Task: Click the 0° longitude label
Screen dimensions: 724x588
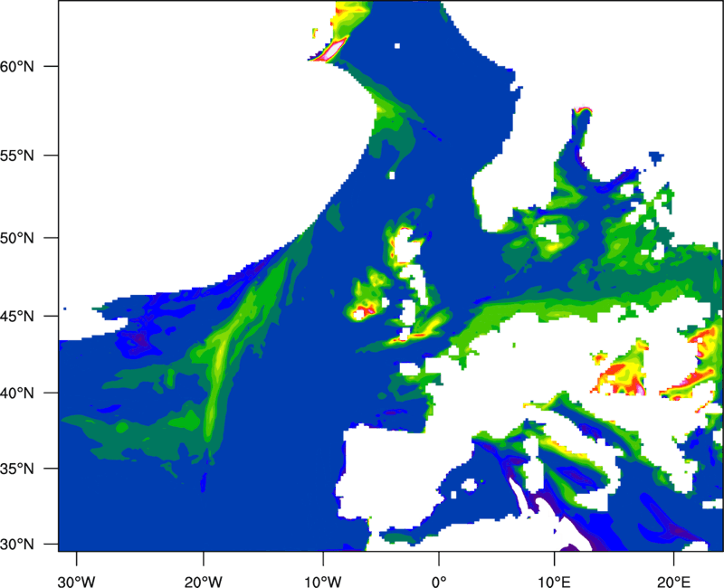Action: point(439,582)
